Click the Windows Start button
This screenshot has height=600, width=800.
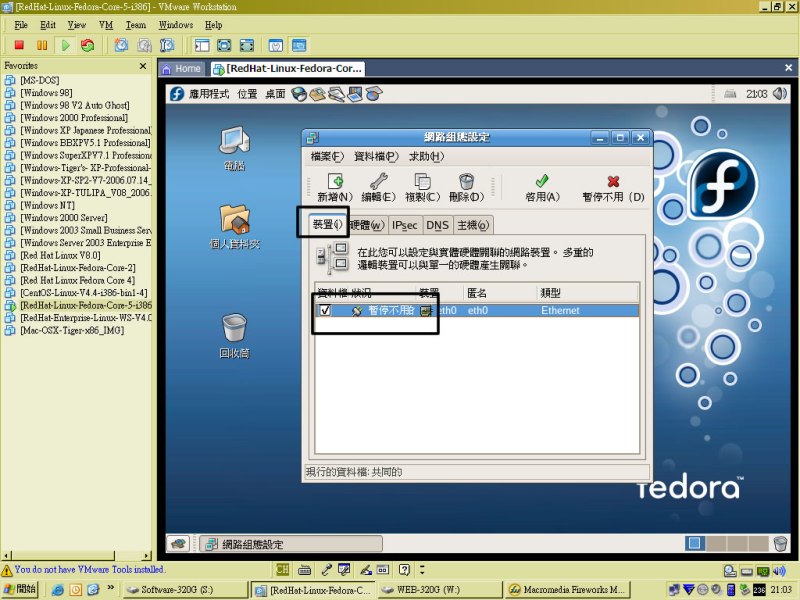20,589
